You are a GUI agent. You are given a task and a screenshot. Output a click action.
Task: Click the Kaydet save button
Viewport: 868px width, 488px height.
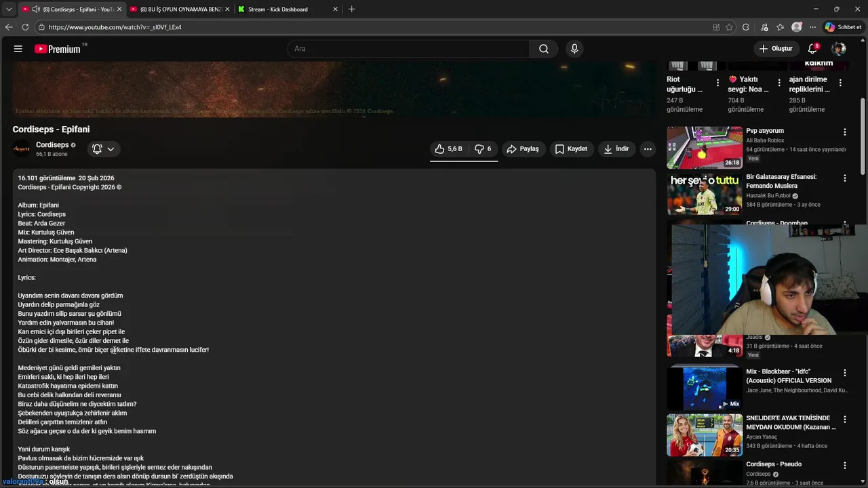[571, 149]
